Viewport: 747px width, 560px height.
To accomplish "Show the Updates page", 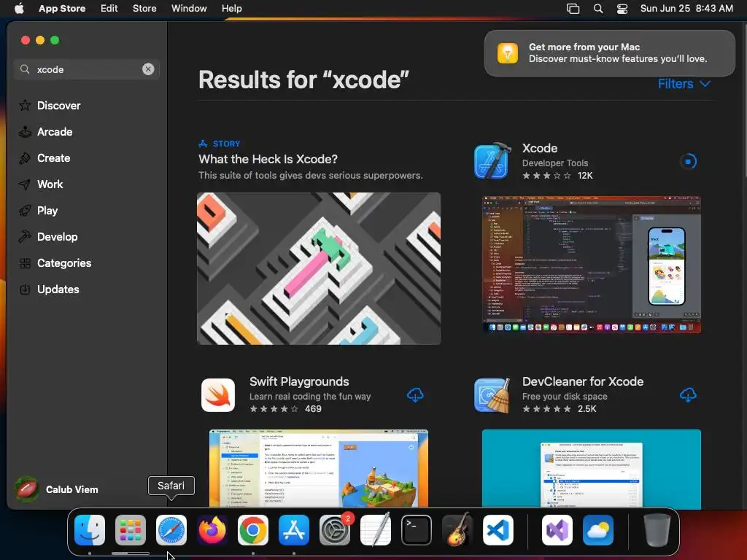I will [x=58, y=289].
